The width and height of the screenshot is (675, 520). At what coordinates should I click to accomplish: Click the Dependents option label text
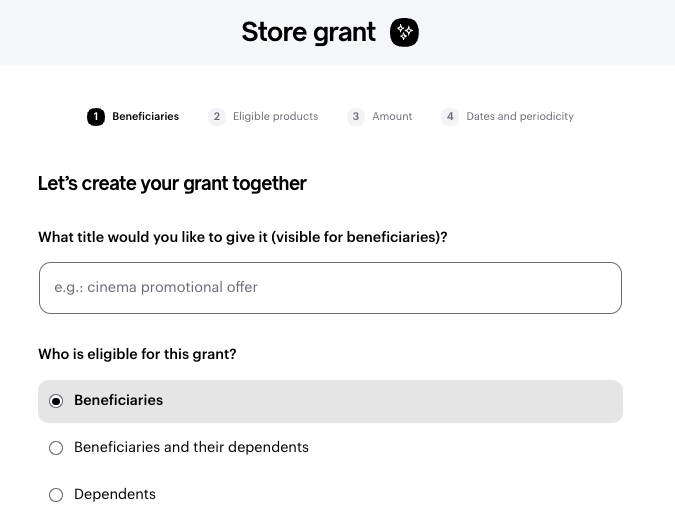[x=115, y=494]
